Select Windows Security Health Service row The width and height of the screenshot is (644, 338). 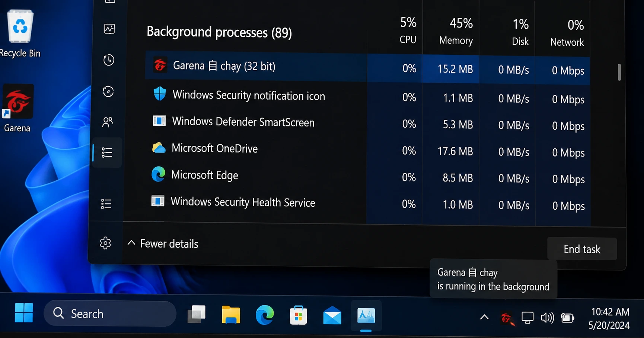(x=367, y=203)
